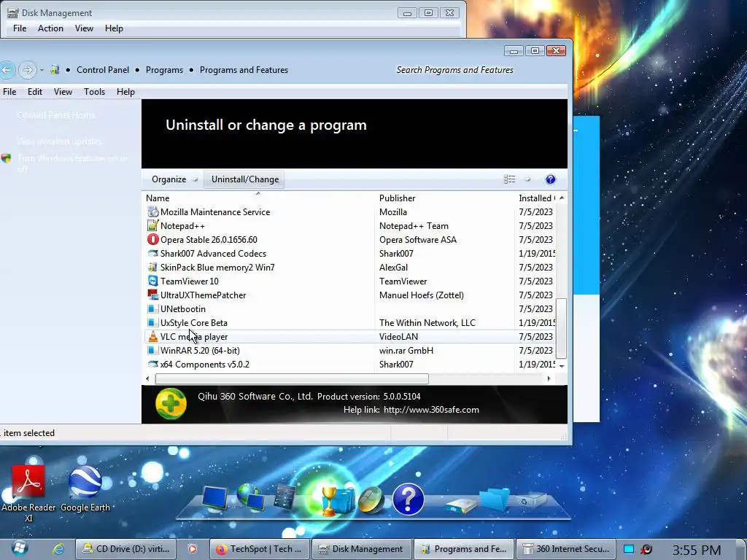Open Help menu in Disk Management
This screenshot has width=747, height=560.
[x=114, y=28]
